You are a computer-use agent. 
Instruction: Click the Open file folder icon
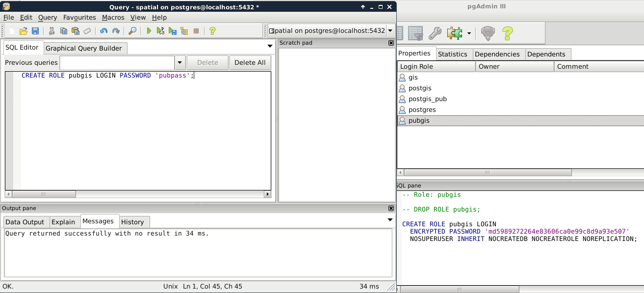(x=23, y=31)
